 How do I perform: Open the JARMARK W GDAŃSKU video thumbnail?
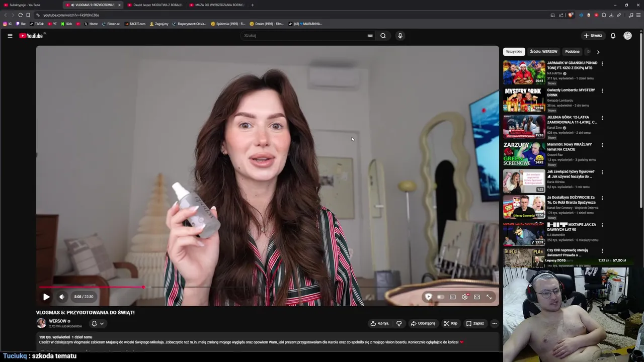click(524, 72)
